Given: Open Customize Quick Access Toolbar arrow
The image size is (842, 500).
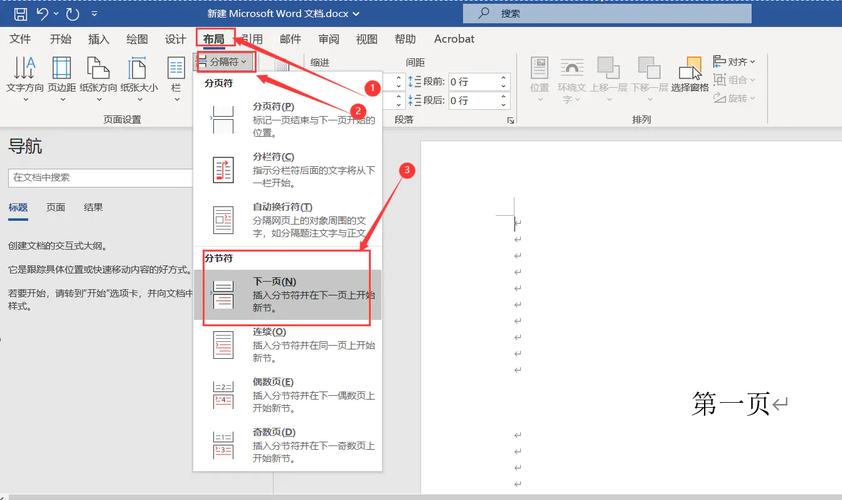Looking at the screenshot, I should click(95, 14).
